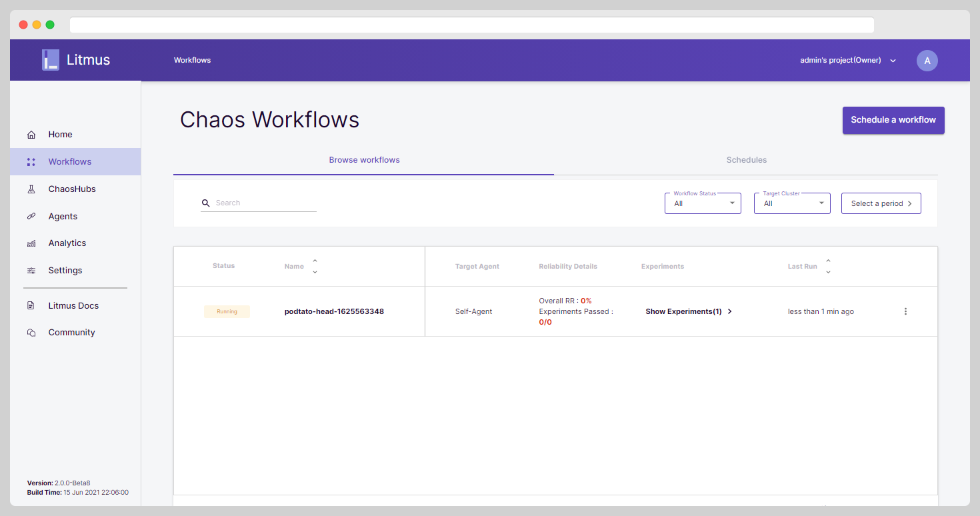The image size is (980, 516).
Task: Click the Experiments Passed 0/0 value
Action: point(545,322)
